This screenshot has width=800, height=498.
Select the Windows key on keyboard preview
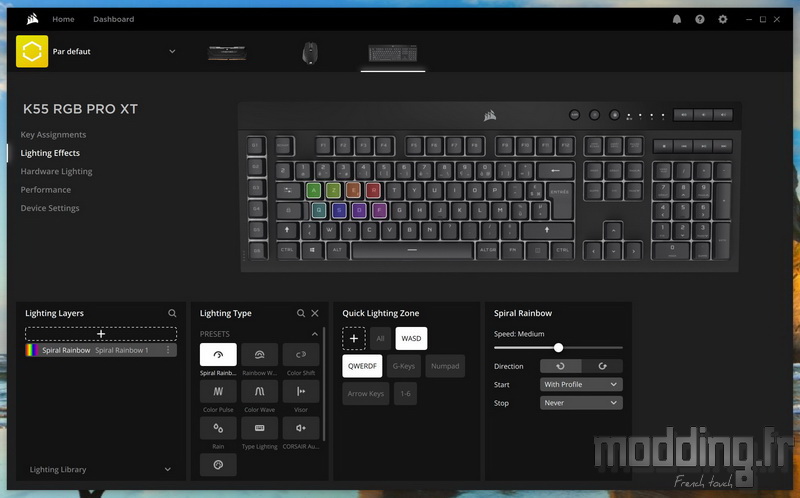pyautogui.click(x=312, y=250)
